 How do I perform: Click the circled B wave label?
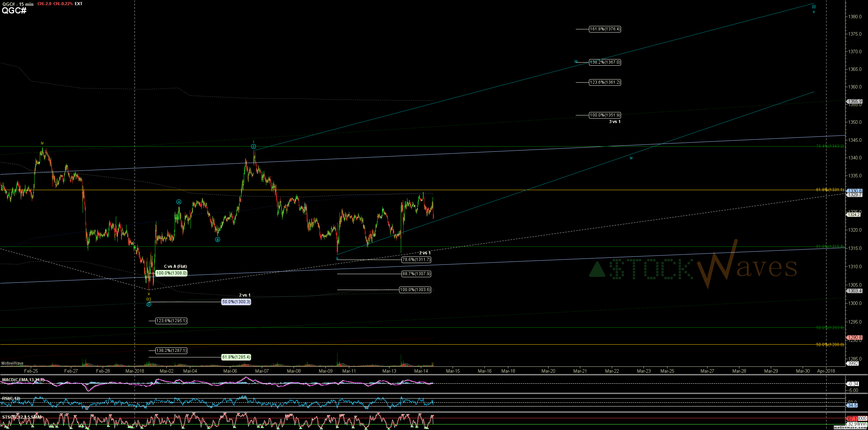tap(218, 240)
